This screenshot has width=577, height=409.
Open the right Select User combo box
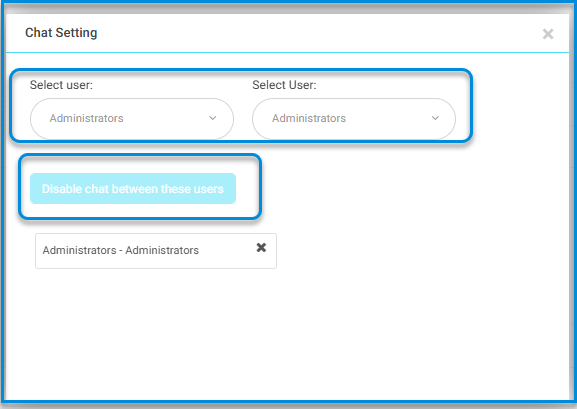click(x=354, y=119)
